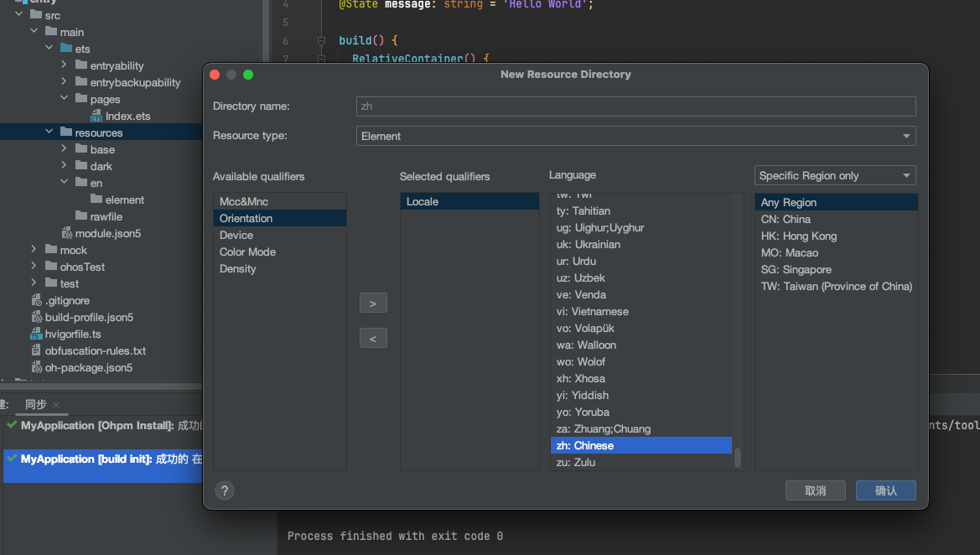Select ty: Tahitian language
The image size is (980, 555).
point(641,210)
